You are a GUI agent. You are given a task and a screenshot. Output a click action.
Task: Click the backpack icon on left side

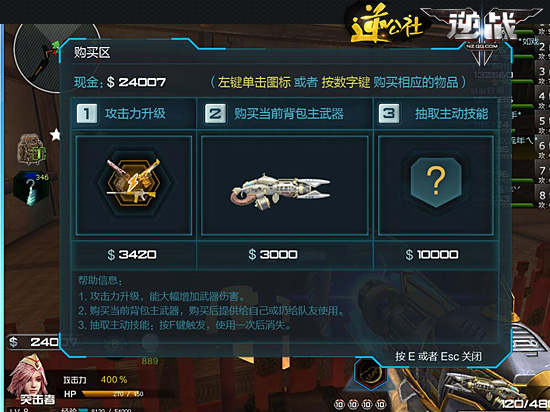[x=31, y=148]
